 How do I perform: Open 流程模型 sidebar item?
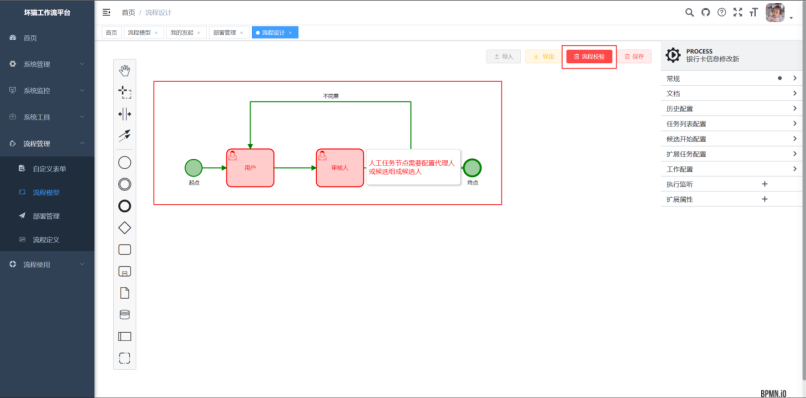[47, 192]
